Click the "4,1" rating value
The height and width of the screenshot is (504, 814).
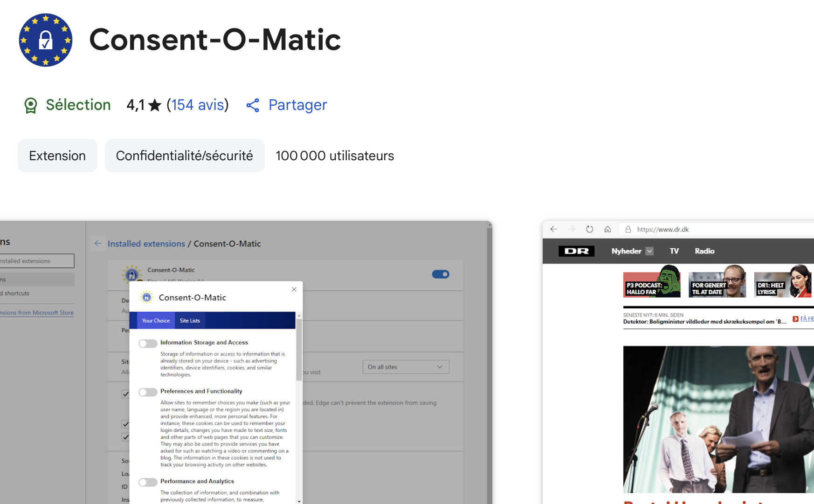(x=136, y=105)
